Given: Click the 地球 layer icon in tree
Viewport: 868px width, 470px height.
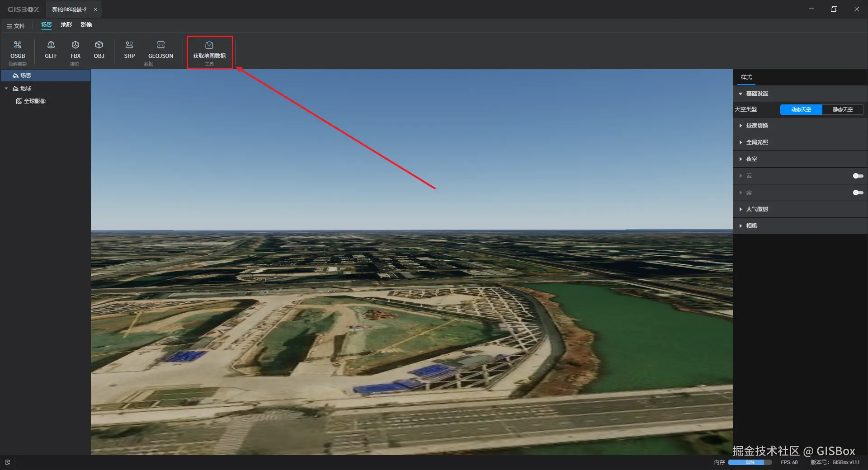Looking at the screenshot, I should [15, 88].
